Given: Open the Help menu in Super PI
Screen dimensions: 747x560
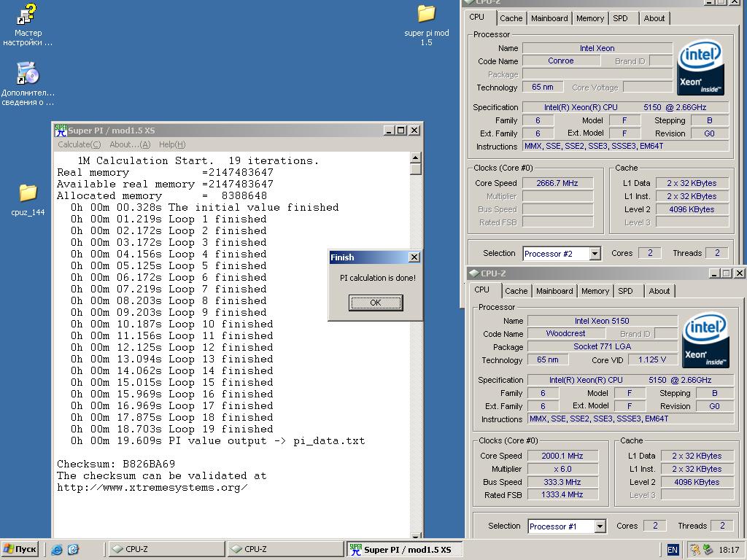Looking at the screenshot, I should tap(172, 144).
